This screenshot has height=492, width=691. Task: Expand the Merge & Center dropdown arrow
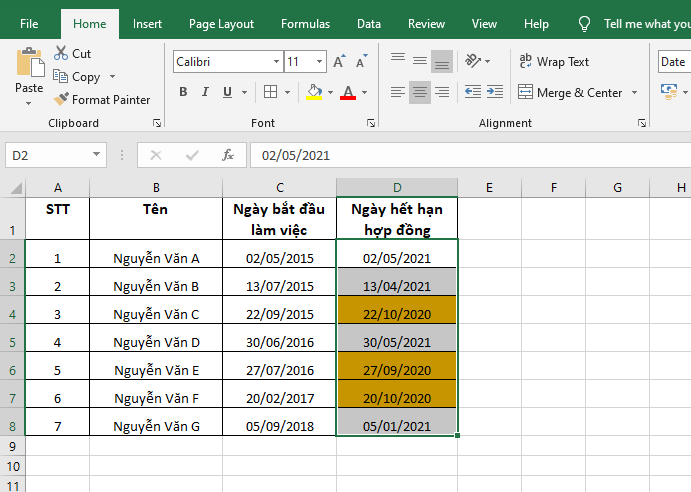pyautogui.click(x=633, y=93)
